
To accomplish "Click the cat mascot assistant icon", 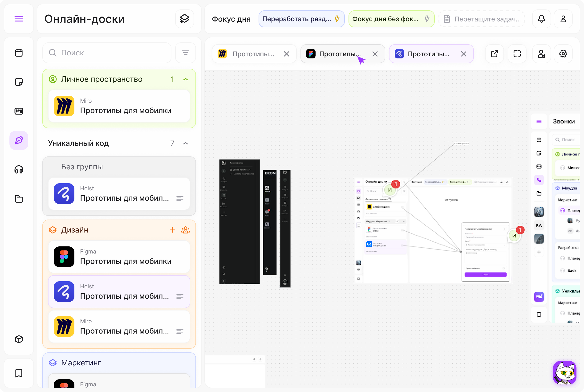I will point(565,373).
